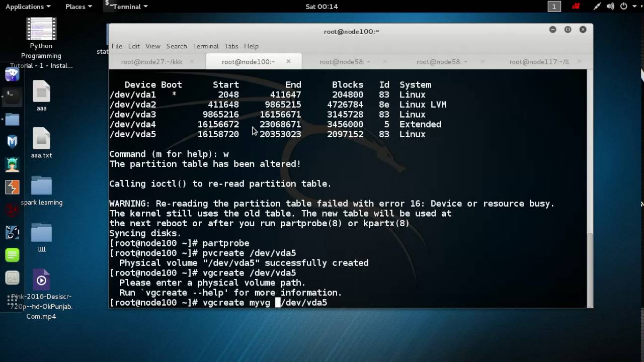Click the 'Syncing disks.' line

(145, 233)
